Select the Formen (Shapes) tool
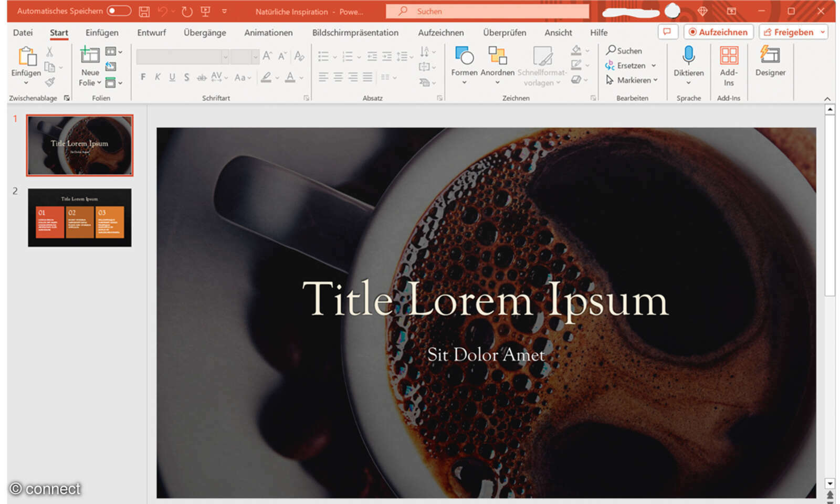 click(464, 63)
